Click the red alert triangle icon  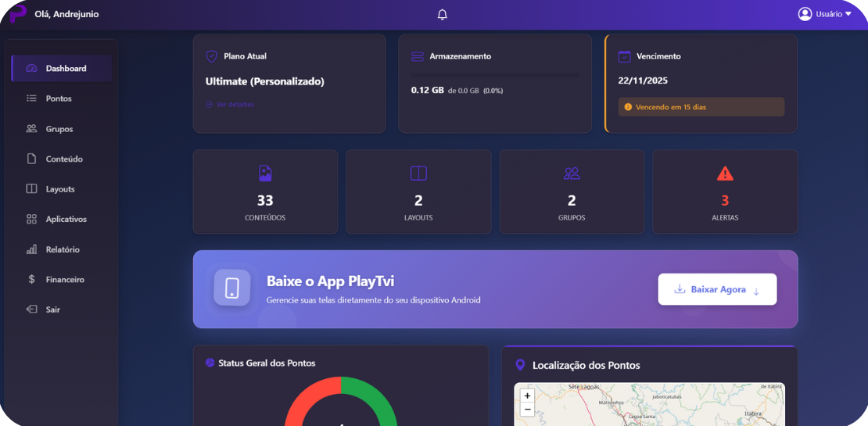[725, 174]
